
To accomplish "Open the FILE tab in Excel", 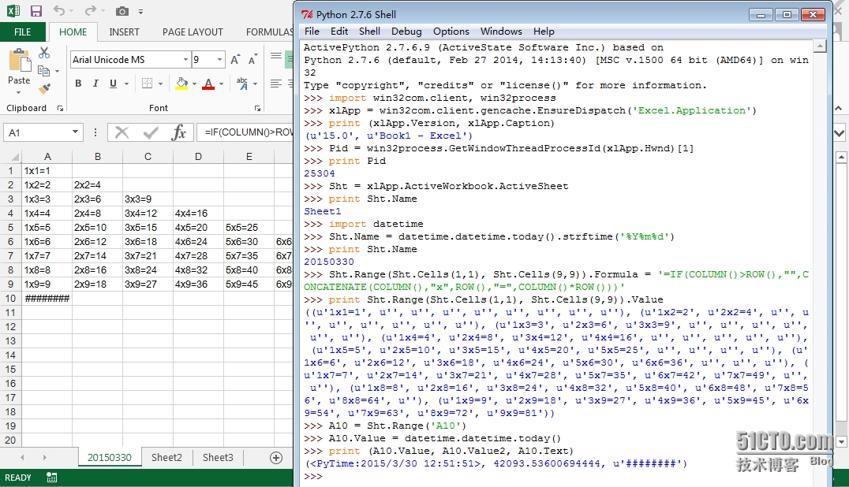I will (x=22, y=32).
